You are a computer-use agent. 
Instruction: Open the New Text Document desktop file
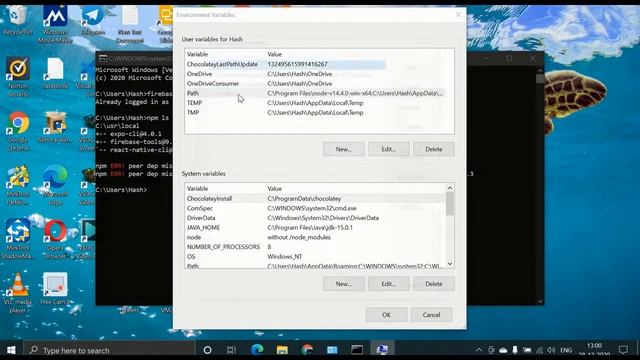point(130,24)
